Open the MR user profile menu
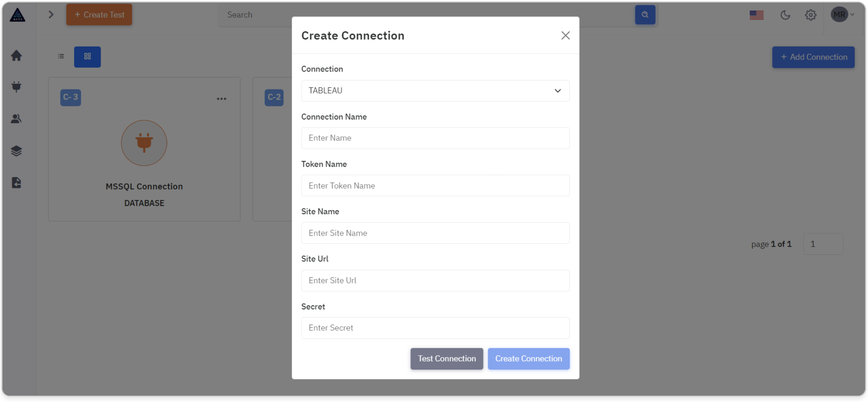The height and width of the screenshot is (403, 868). 842,15
